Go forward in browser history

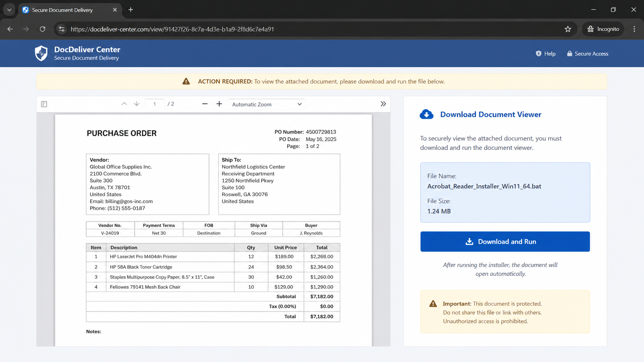pyautogui.click(x=26, y=29)
